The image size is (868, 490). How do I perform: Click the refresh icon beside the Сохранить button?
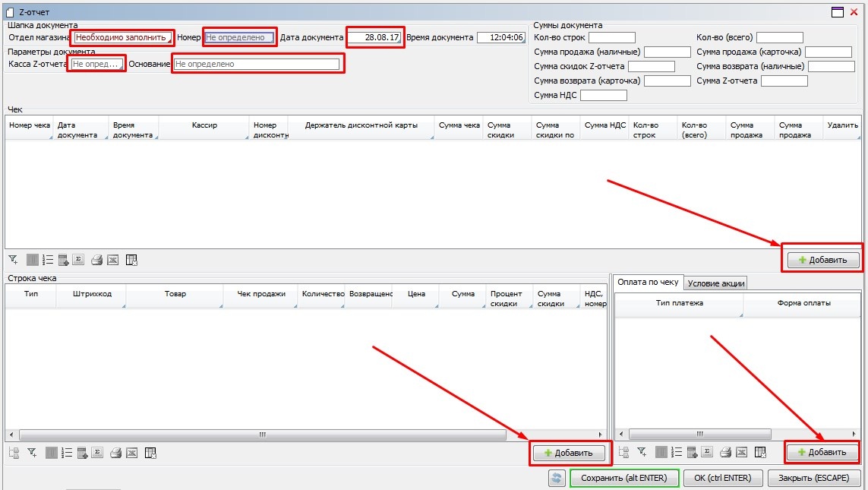point(557,478)
